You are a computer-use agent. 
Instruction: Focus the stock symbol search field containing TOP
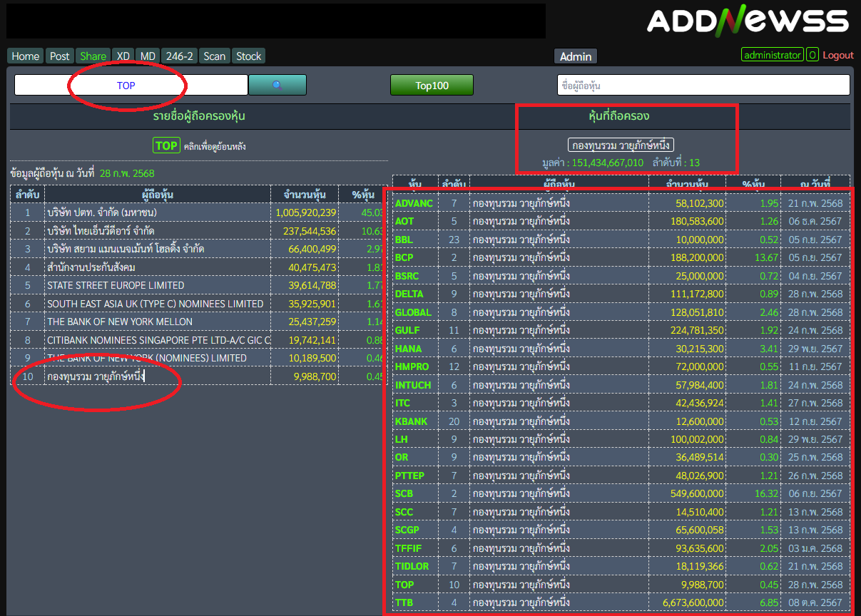pyautogui.click(x=131, y=85)
